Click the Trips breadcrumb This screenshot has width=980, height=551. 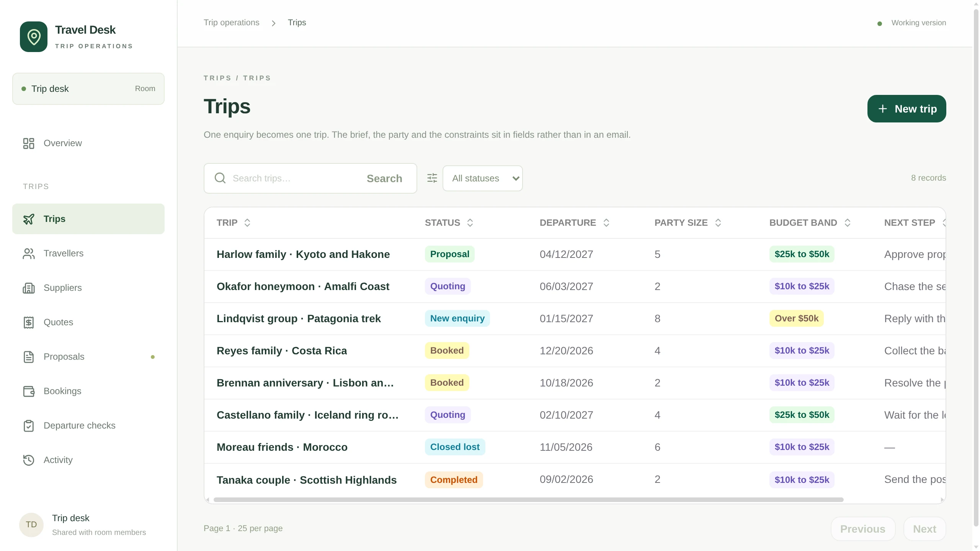tap(297, 23)
